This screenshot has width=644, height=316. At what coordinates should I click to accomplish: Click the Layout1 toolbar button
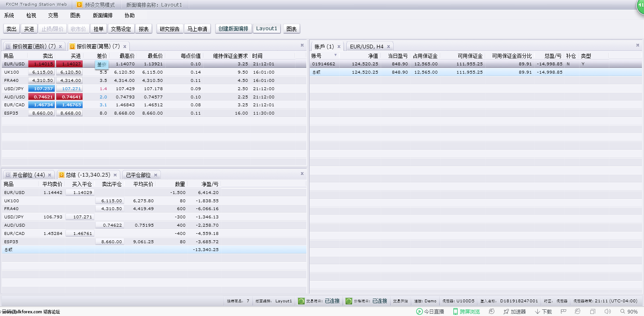tap(267, 29)
